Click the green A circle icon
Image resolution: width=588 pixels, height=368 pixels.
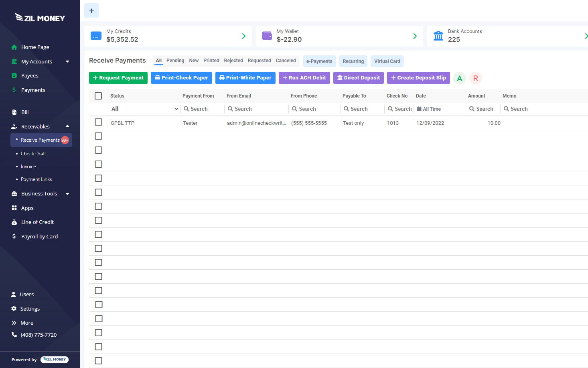(459, 78)
